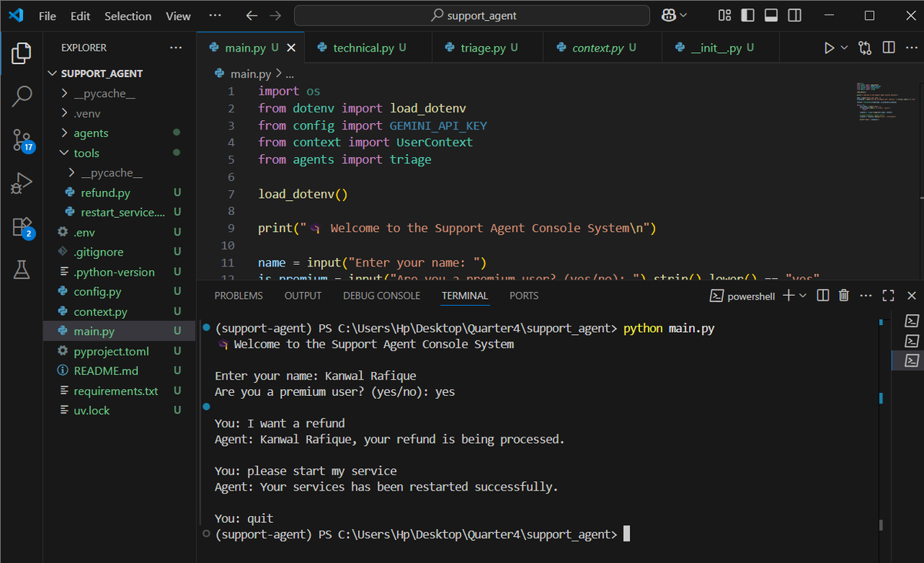Toggle bottom panel visibility

coord(771,15)
